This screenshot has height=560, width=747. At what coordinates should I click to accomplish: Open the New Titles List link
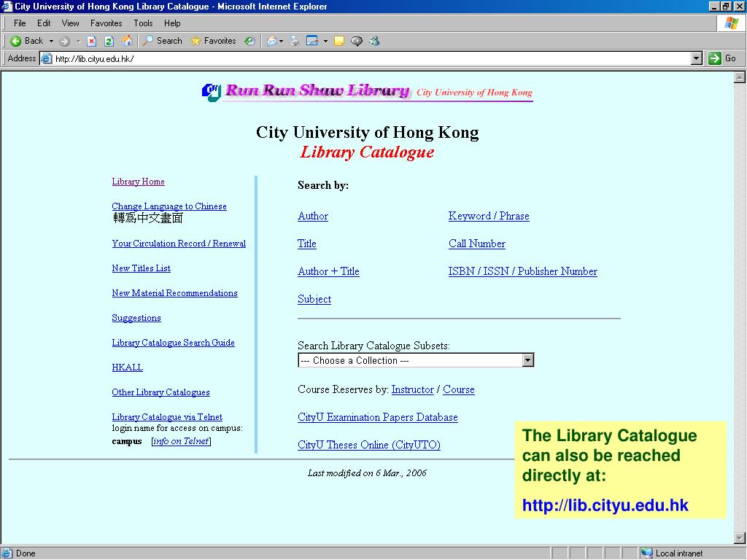[x=141, y=268]
